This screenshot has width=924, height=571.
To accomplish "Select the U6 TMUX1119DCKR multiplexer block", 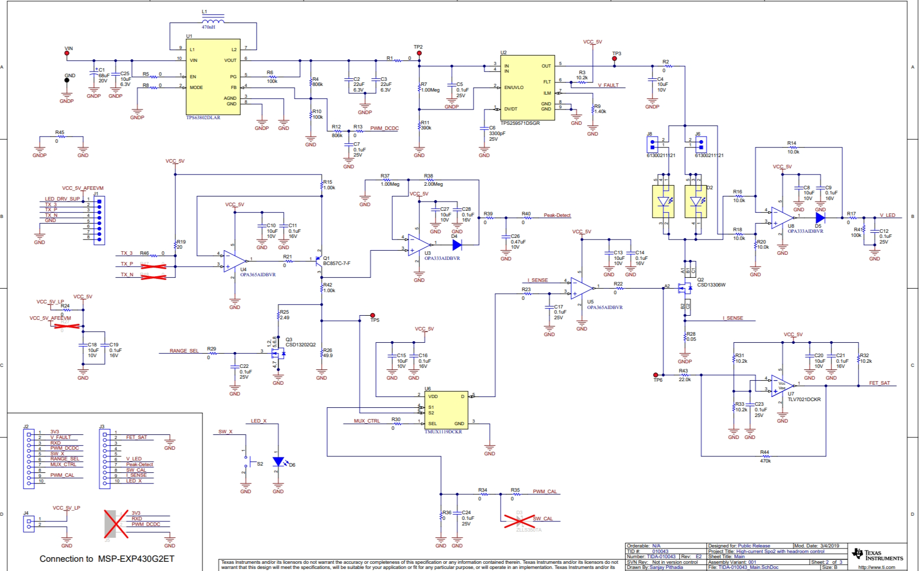I will [446, 410].
